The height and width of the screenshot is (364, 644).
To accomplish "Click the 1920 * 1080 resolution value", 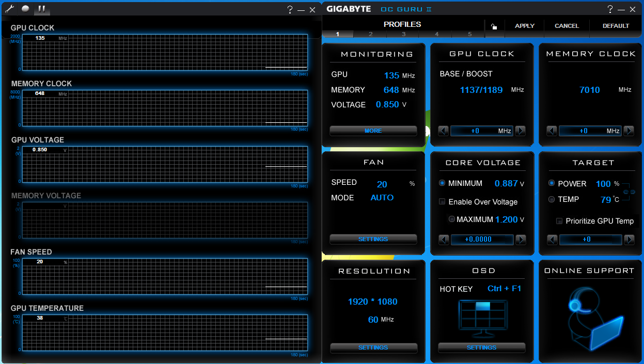I will tap(373, 302).
